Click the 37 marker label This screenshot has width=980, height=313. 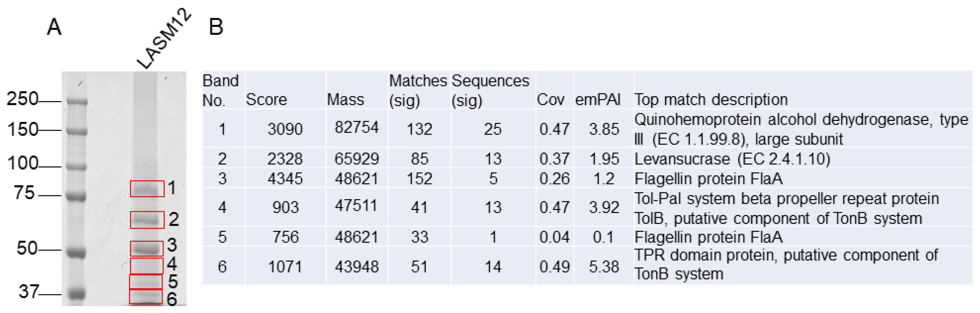[x=29, y=292]
